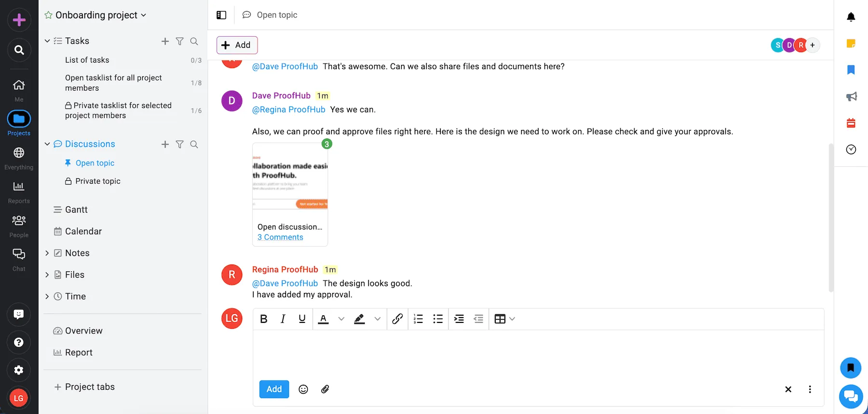Insert a numbered list

pyautogui.click(x=418, y=319)
